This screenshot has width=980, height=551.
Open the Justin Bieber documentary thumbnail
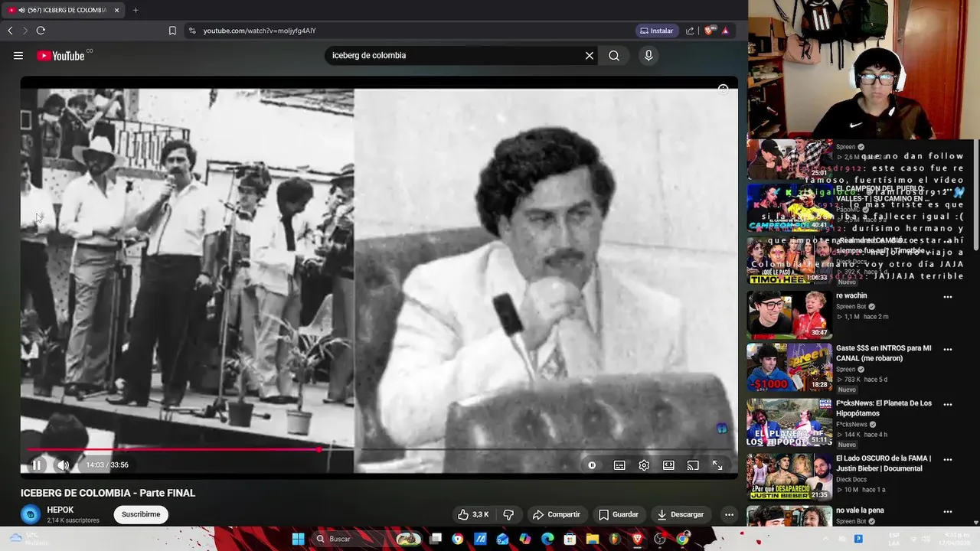point(789,477)
